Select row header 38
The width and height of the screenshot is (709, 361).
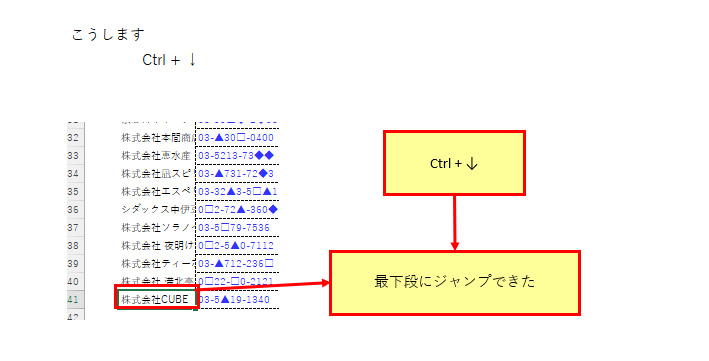click(x=73, y=246)
